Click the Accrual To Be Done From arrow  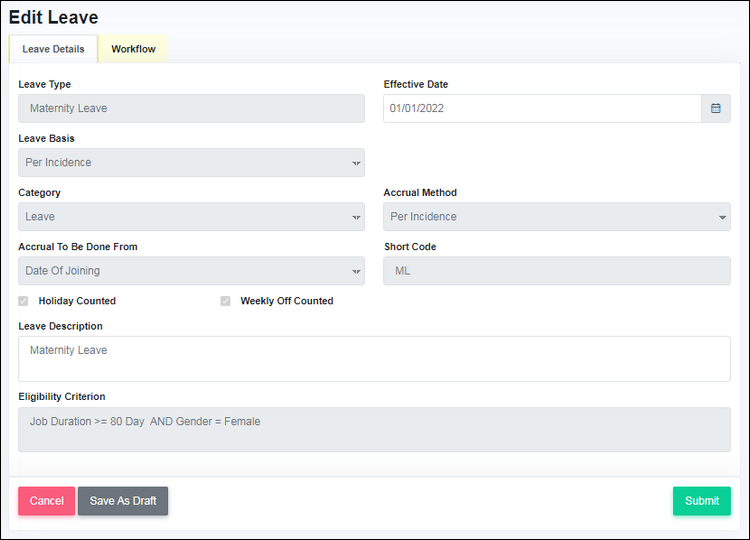(356, 271)
